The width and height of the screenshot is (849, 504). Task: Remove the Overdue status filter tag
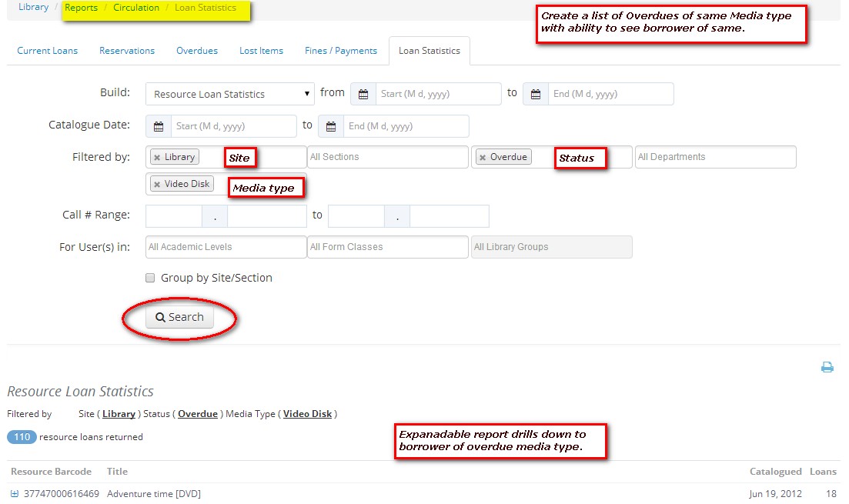[x=483, y=158]
